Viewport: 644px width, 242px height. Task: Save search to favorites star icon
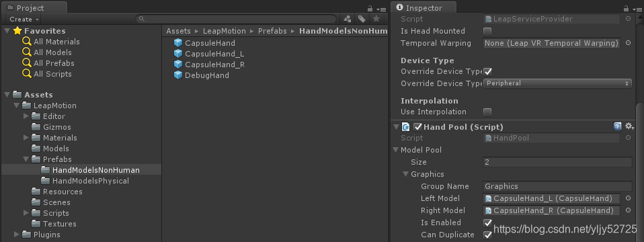pos(376,19)
